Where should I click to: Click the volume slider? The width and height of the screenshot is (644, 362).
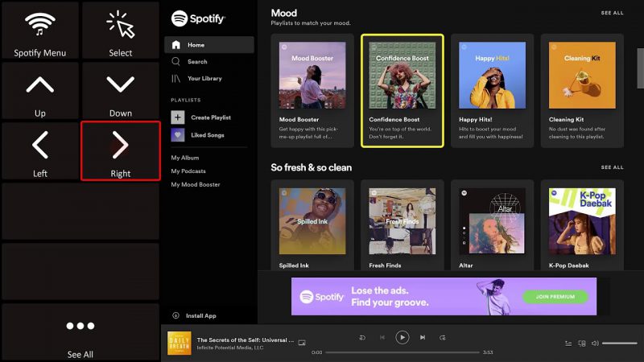click(x=619, y=343)
